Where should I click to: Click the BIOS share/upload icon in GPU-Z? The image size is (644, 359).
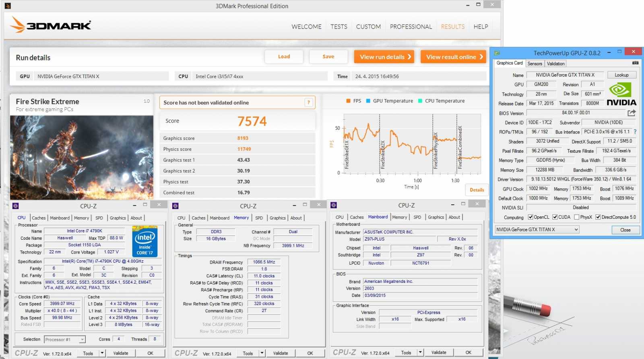[632, 113]
